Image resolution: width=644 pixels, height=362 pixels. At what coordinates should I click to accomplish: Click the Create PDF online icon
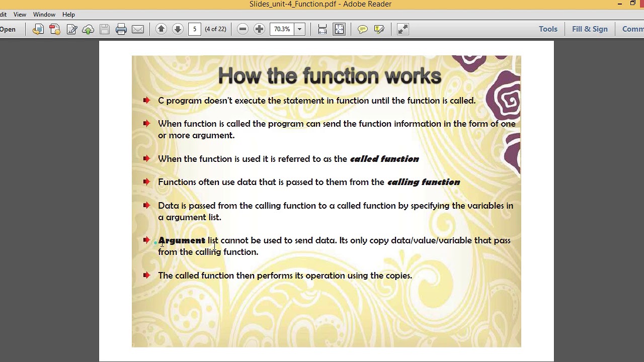click(55, 29)
